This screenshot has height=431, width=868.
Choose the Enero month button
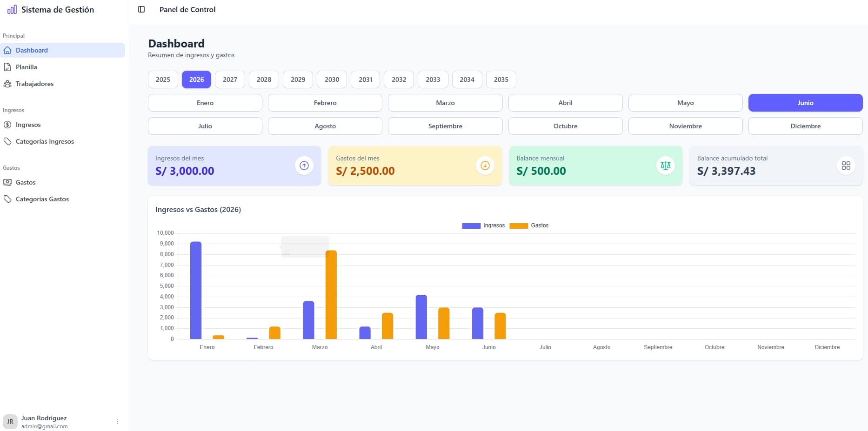click(x=205, y=103)
